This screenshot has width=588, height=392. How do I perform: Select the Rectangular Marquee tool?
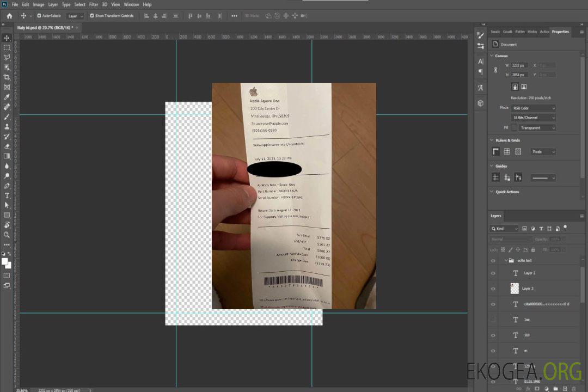(x=7, y=48)
